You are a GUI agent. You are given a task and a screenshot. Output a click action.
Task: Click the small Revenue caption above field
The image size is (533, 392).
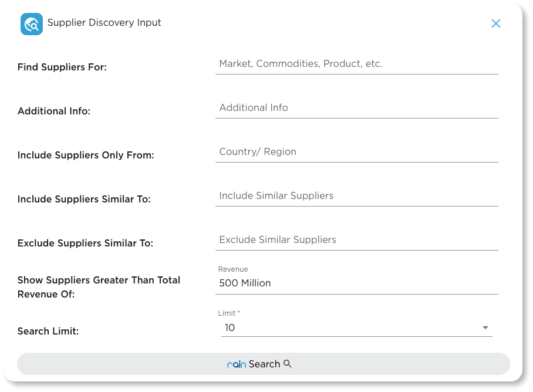pyautogui.click(x=233, y=269)
